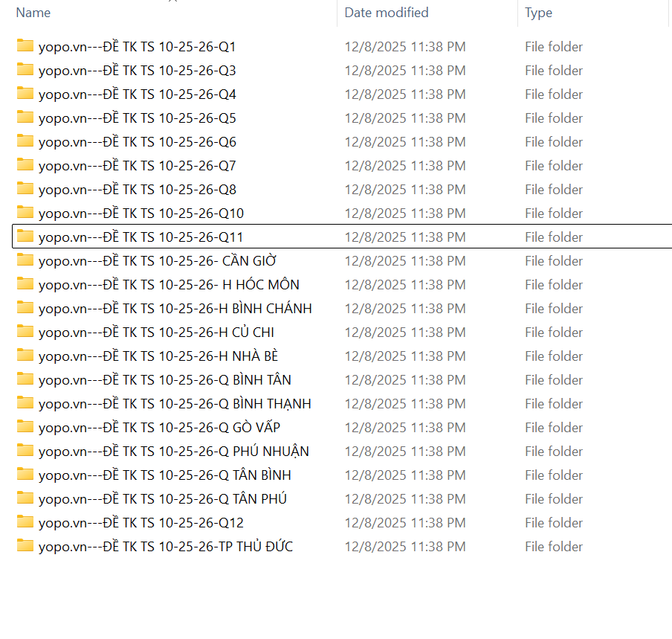This screenshot has width=672, height=639.
Task: Click the folder icon for Q5
Action: pyautogui.click(x=25, y=118)
